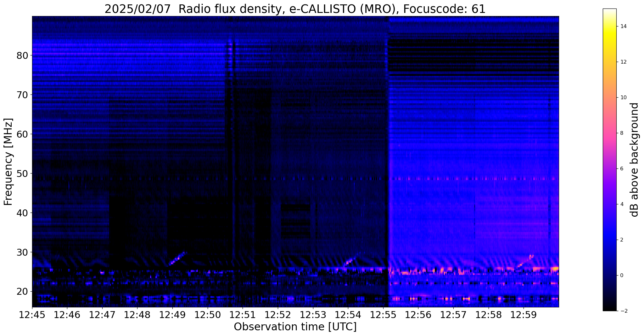Select the 12:57 time tick label
The width and height of the screenshot is (644, 336).
(453, 315)
